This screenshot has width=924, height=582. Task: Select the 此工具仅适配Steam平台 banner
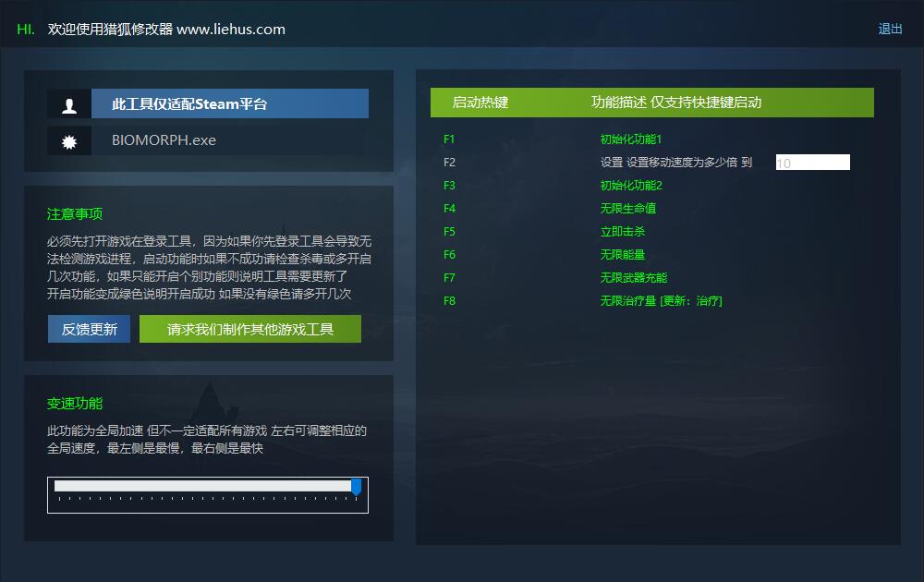[x=230, y=103]
